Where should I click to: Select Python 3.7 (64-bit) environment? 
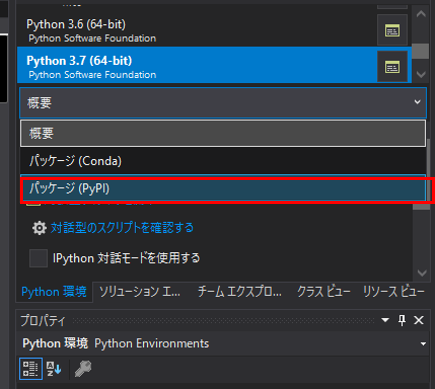coord(197,65)
